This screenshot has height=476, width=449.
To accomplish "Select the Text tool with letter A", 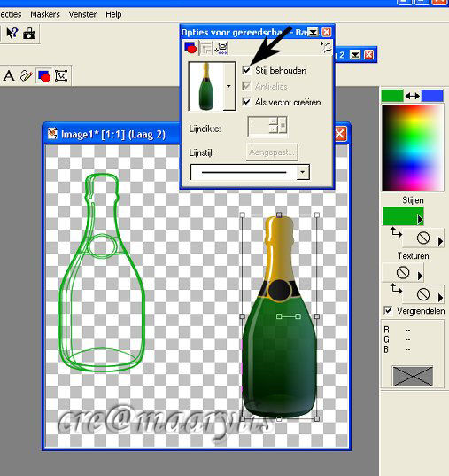I will [x=9, y=75].
